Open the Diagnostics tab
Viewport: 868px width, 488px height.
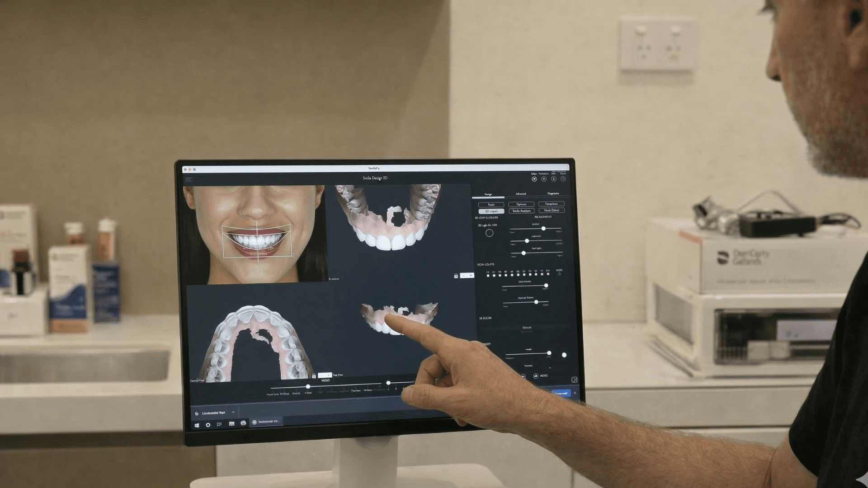coord(553,193)
